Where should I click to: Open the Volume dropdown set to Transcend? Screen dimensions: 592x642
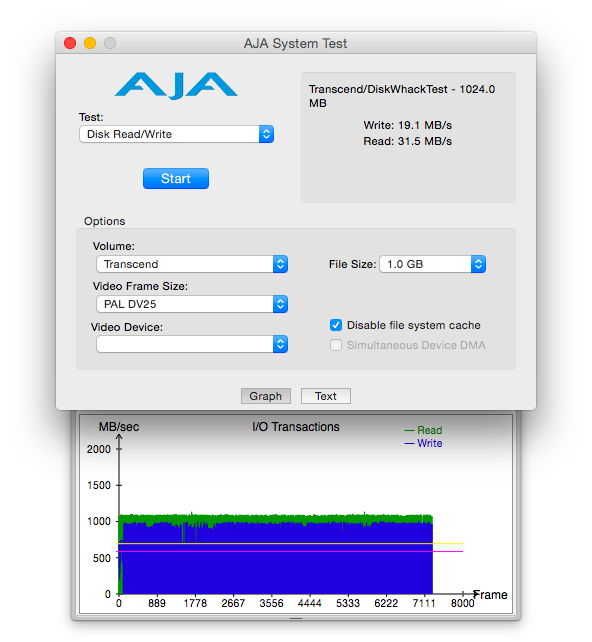192,264
